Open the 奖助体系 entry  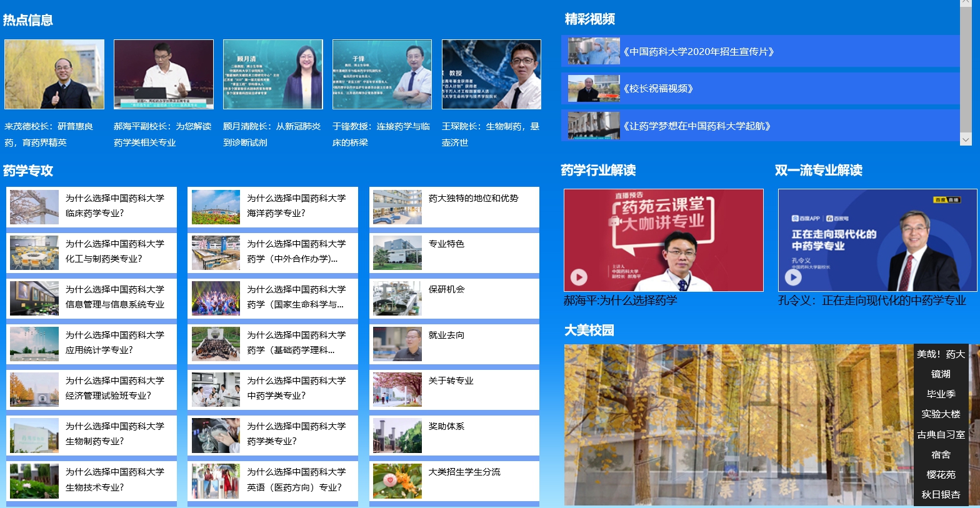(x=446, y=427)
